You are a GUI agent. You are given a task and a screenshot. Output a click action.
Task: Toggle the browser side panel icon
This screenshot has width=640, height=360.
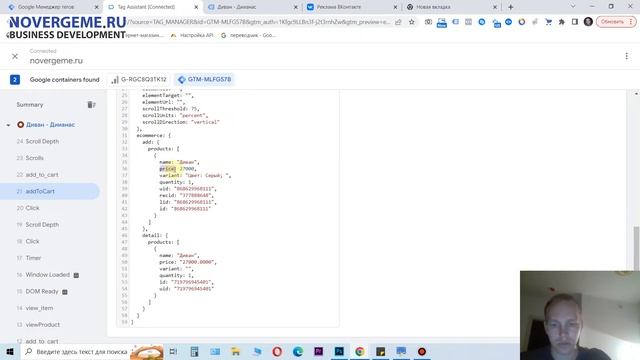tap(575, 22)
